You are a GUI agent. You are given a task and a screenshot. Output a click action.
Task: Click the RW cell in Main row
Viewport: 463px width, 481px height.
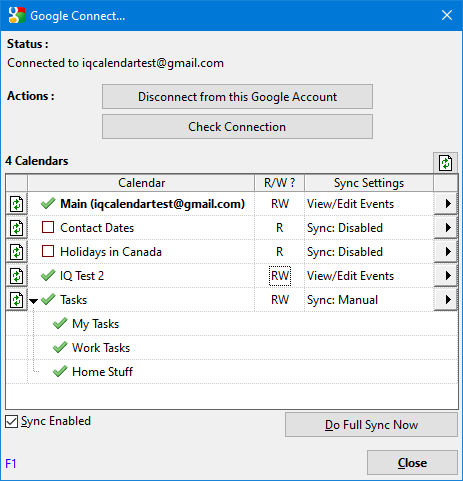280,204
